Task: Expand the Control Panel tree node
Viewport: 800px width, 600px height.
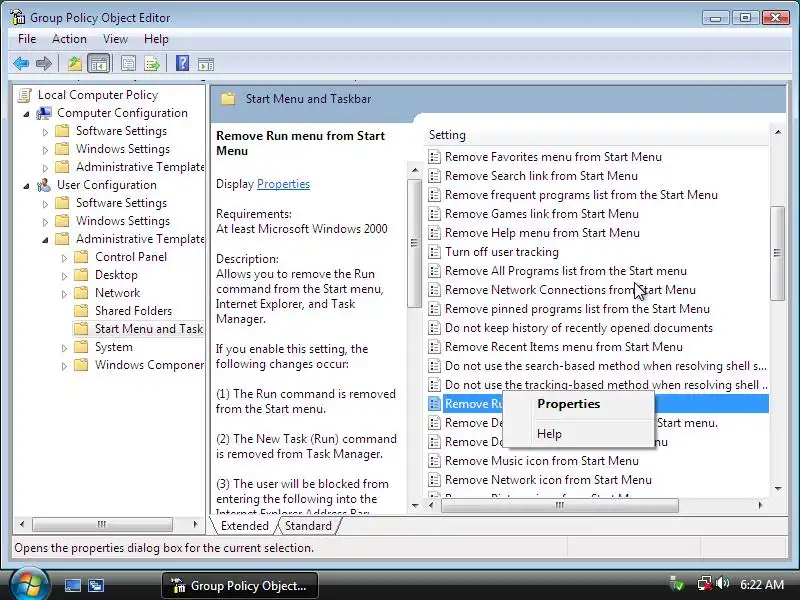Action: [x=64, y=258]
